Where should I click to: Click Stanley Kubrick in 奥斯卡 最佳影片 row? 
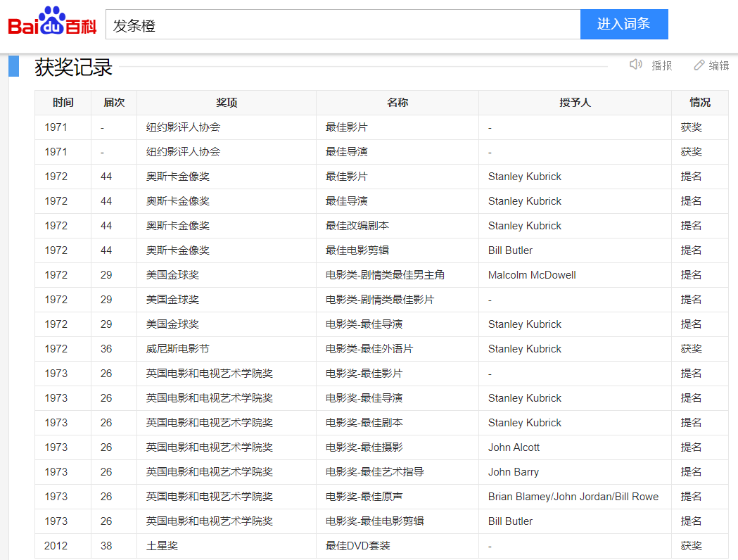525,177
